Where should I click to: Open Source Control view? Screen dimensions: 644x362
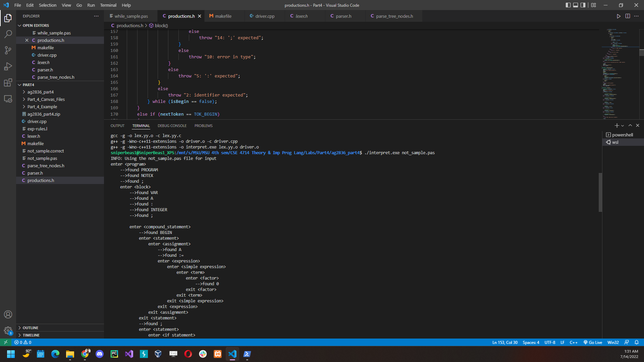[8, 50]
